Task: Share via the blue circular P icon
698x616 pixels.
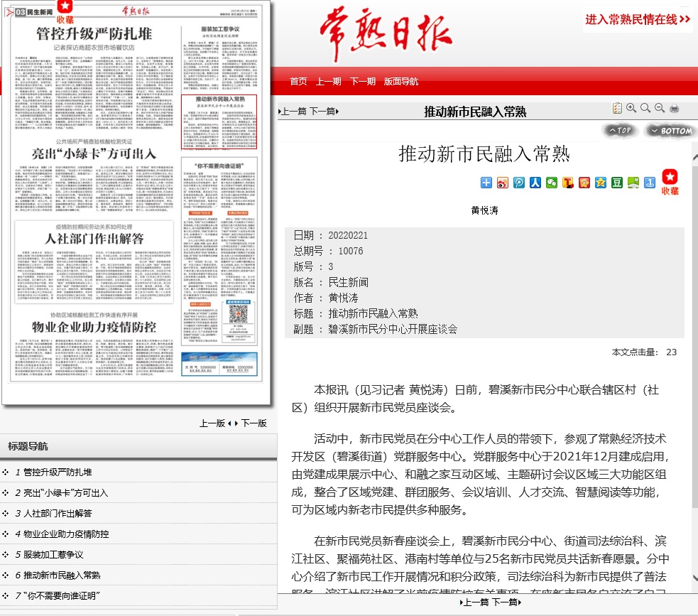Action: click(x=519, y=183)
